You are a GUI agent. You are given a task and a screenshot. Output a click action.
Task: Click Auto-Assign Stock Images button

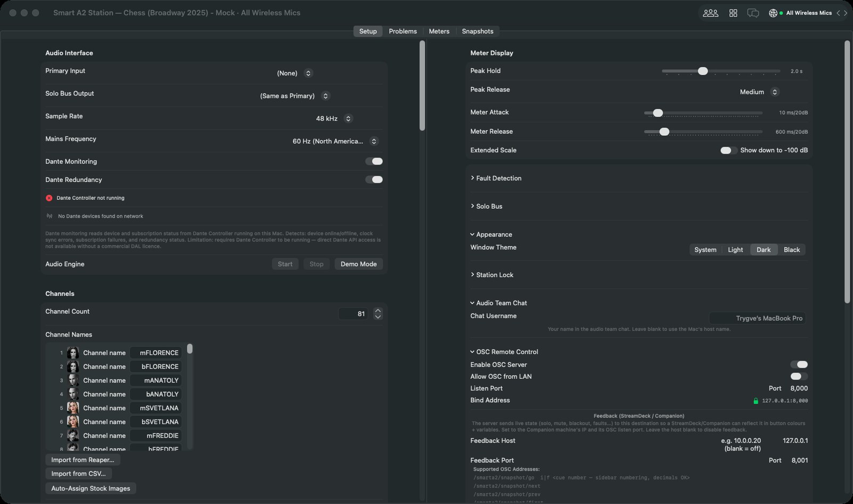(x=91, y=489)
